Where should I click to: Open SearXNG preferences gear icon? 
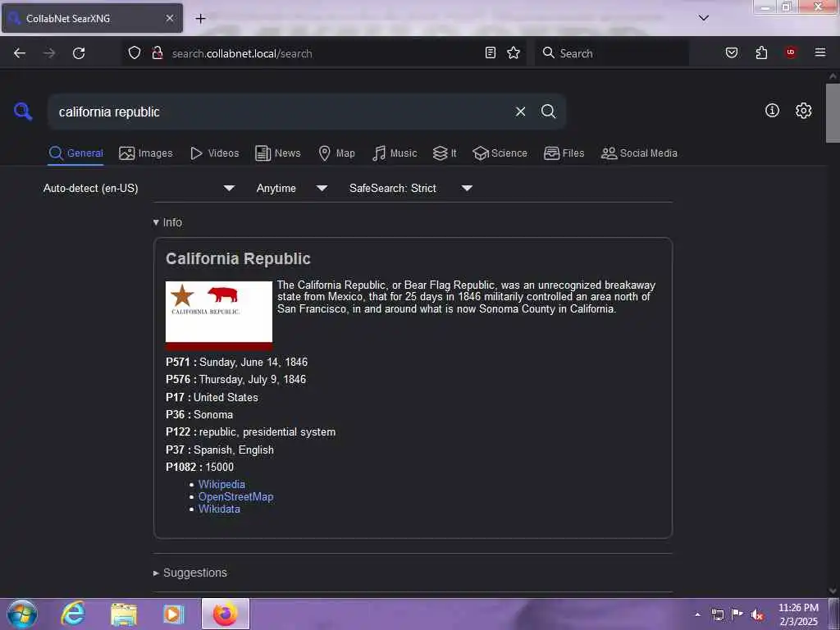pyautogui.click(x=804, y=111)
